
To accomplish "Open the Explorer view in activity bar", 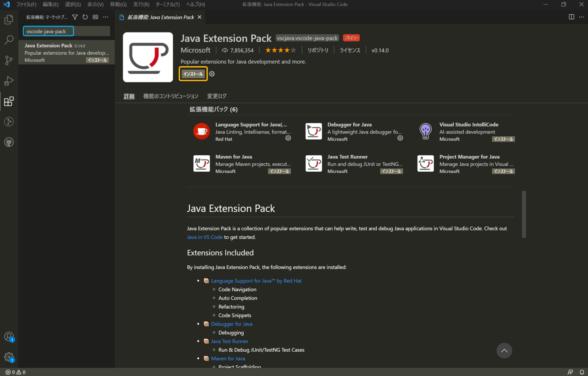I will tap(9, 20).
